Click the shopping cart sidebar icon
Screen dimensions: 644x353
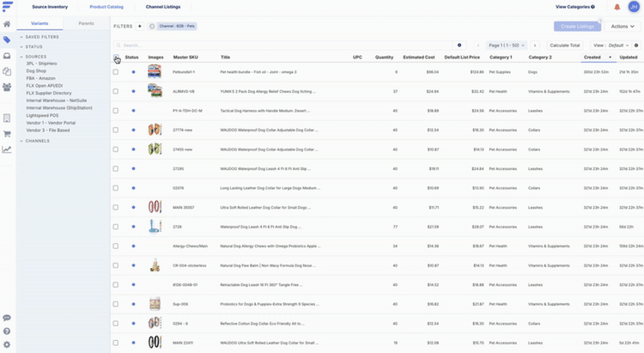(x=7, y=133)
